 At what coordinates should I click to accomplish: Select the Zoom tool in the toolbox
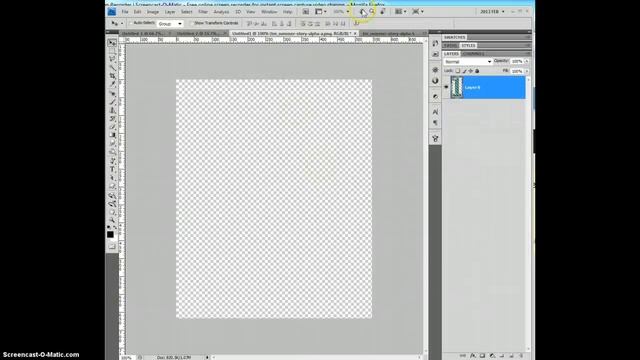[x=112, y=220]
